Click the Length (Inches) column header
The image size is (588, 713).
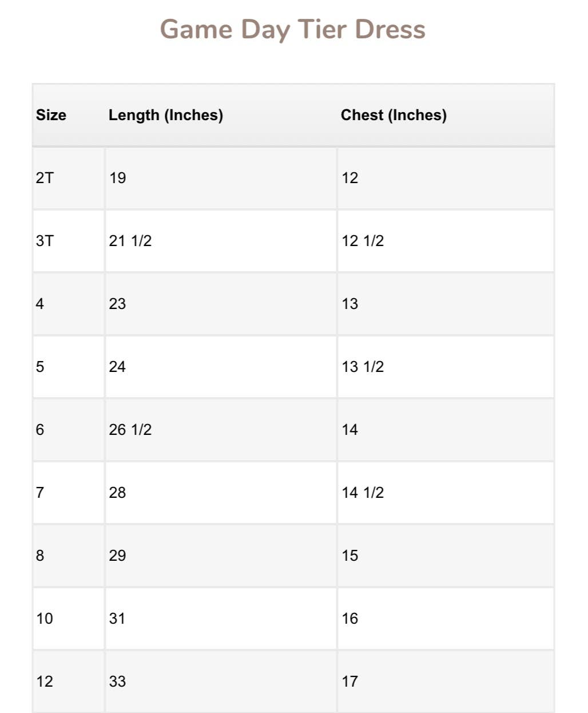166,115
